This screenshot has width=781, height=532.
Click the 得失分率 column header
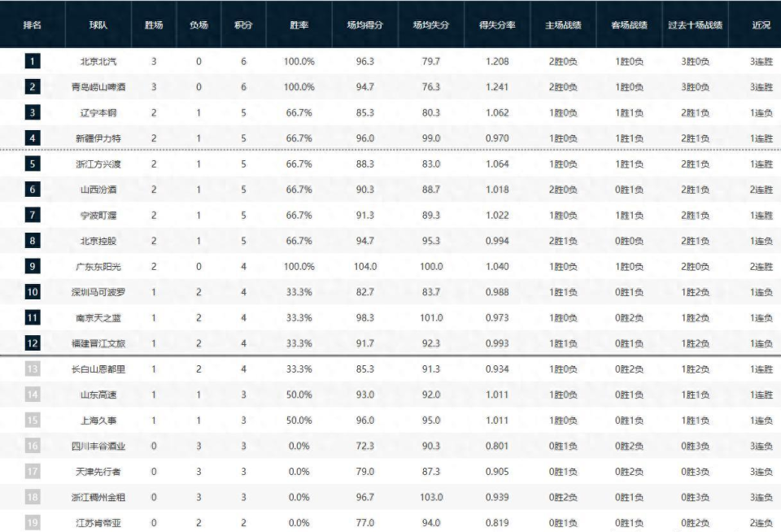(x=498, y=25)
